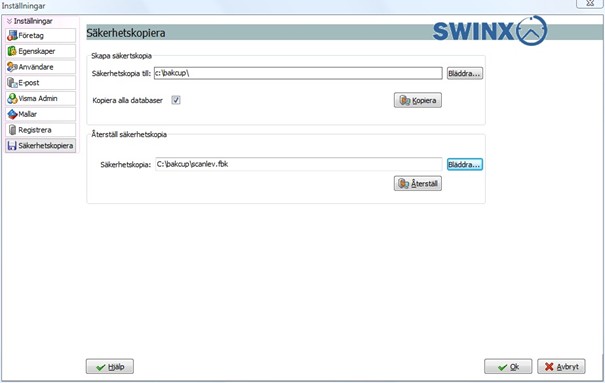Open the Mallar templates icon
Image resolution: width=605 pixels, height=383 pixels.
point(12,114)
